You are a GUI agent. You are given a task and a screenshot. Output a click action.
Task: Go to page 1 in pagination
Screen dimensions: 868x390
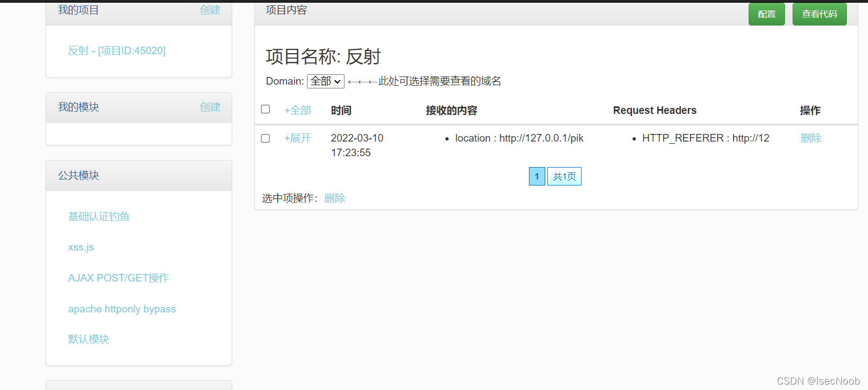pyautogui.click(x=537, y=176)
